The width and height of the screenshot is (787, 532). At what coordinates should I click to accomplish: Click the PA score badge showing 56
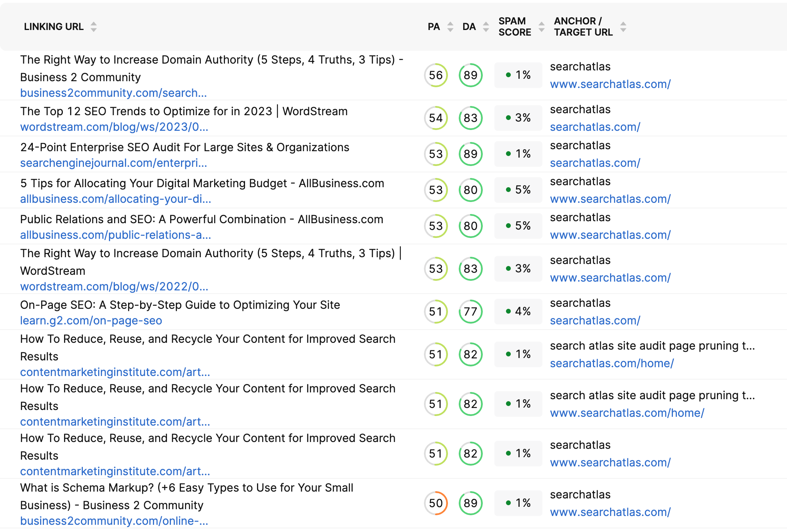tap(436, 75)
